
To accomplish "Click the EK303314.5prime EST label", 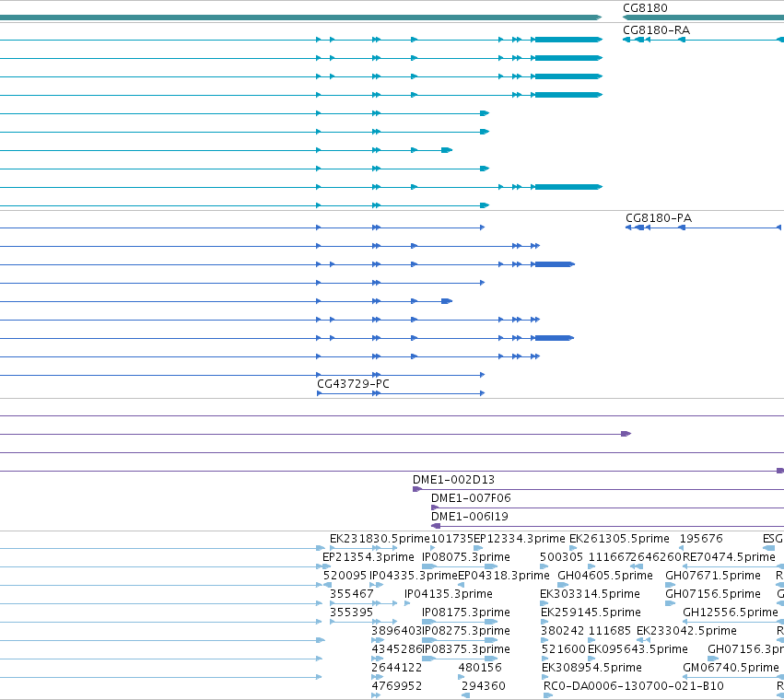I will pos(590,594).
